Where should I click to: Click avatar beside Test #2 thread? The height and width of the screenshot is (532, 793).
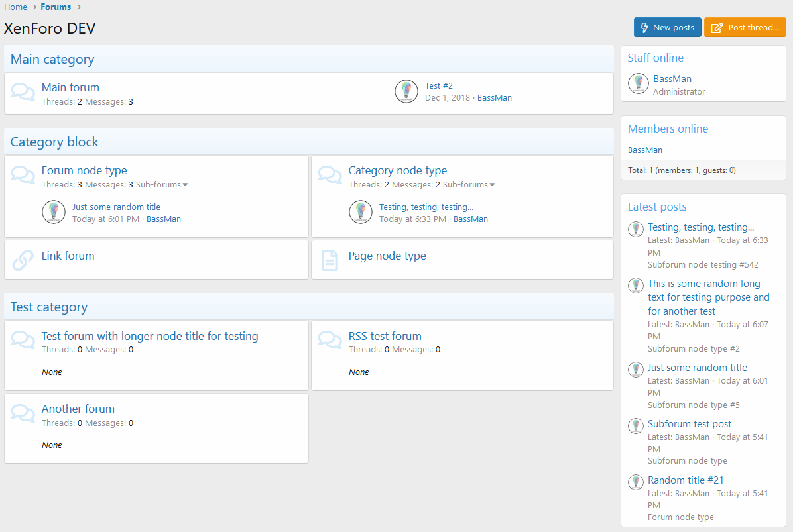[x=406, y=91]
